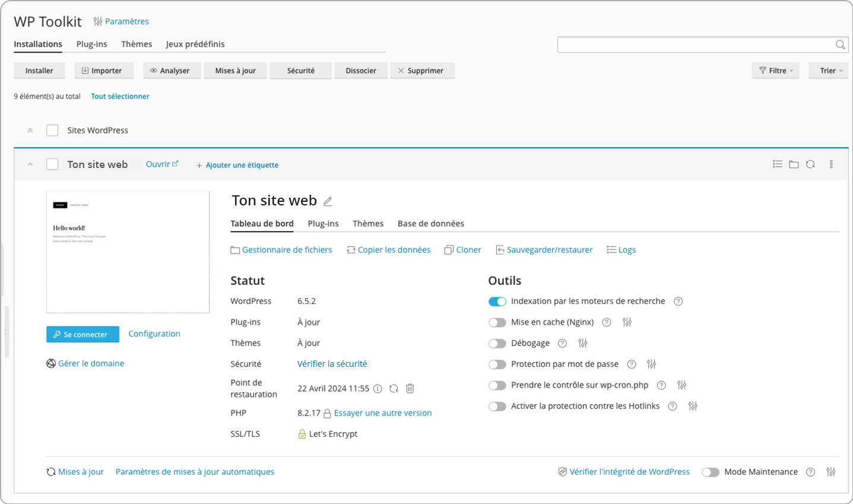Screen dimensions: 853x504
Task: Open the site's Thèmes tab
Action: [x=368, y=224]
